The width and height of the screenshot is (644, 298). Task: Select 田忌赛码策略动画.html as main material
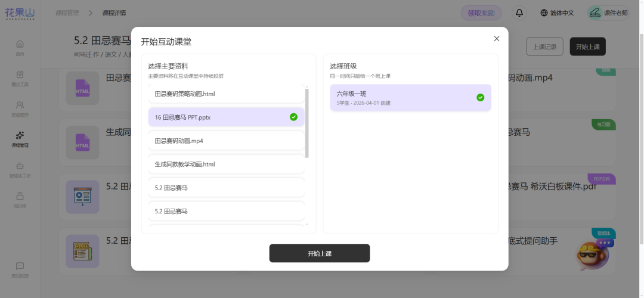[227, 94]
